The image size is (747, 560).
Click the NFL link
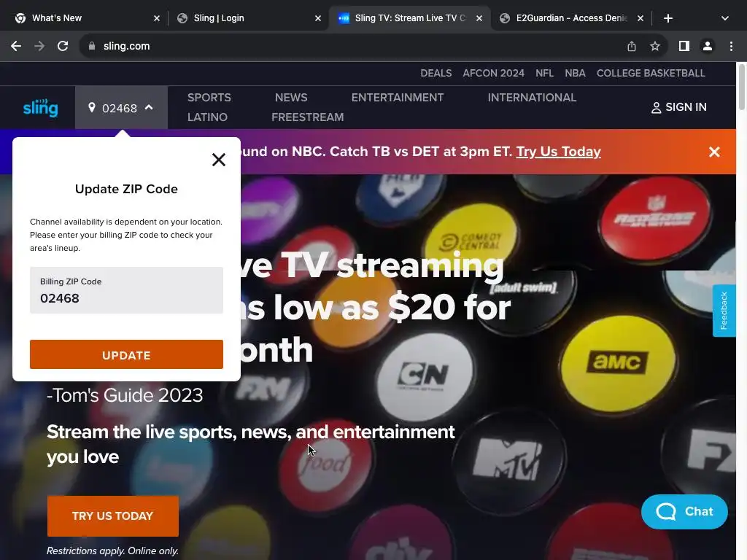(544, 74)
